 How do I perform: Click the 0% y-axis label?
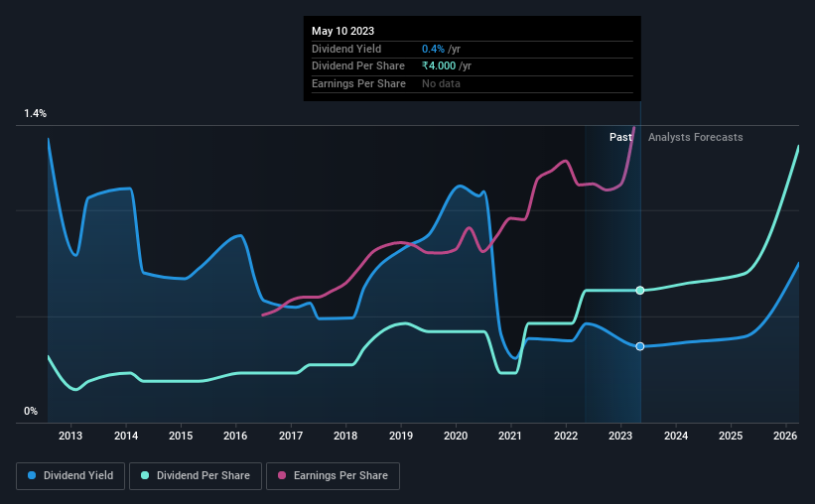[31, 412]
